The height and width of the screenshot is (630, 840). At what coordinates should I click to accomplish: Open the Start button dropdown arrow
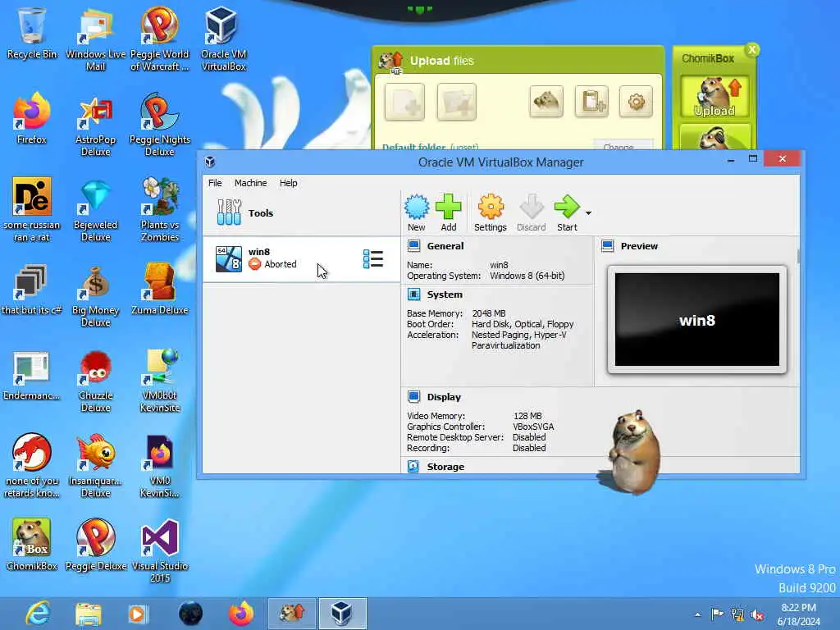pyautogui.click(x=588, y=212)
